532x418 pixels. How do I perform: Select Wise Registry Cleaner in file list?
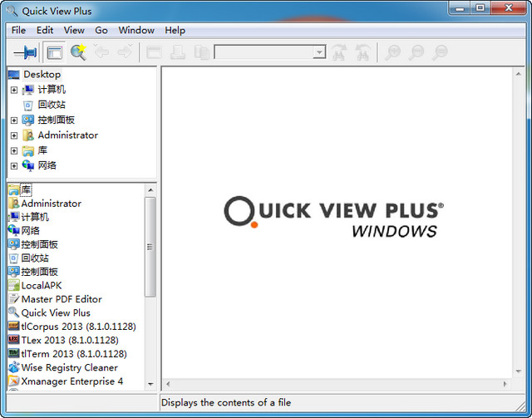(x=70, y=367)
